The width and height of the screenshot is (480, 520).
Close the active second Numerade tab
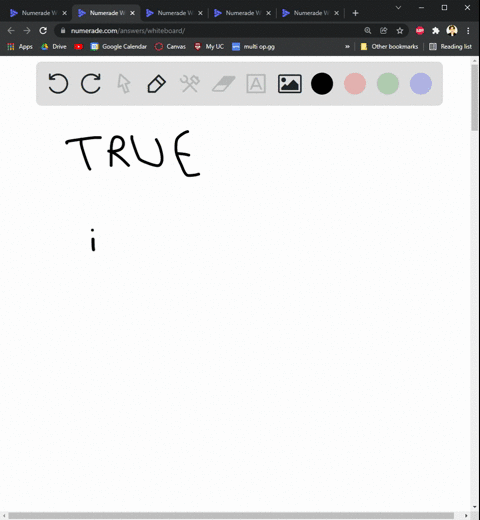pos(132,13)
